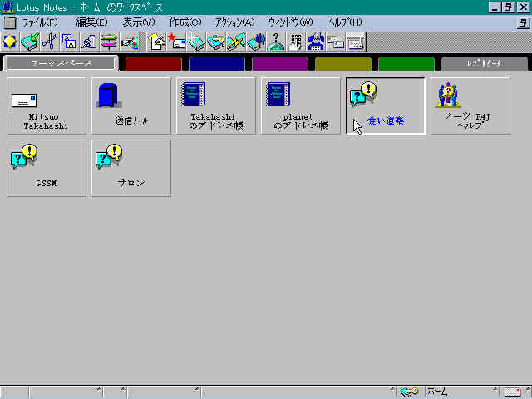Click the two overlapping A pages SmartIcon
The height and width of the screenshot is (399, 532).
point(69,42)
